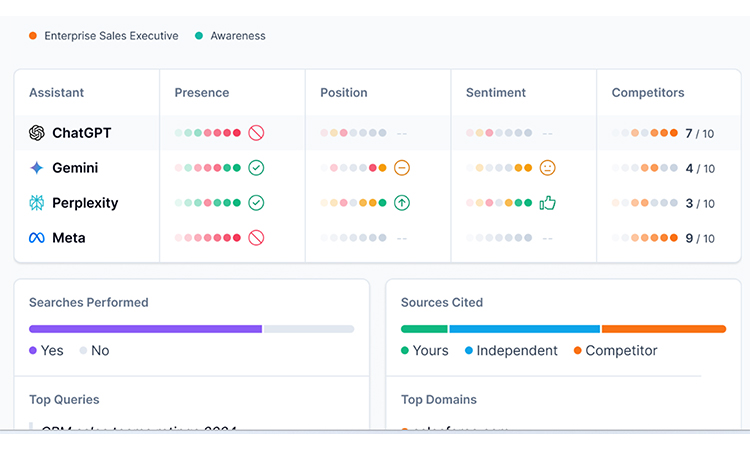750x450 pixels.
Task: Click the Top Domains heading
Action: tap(439, 400)
